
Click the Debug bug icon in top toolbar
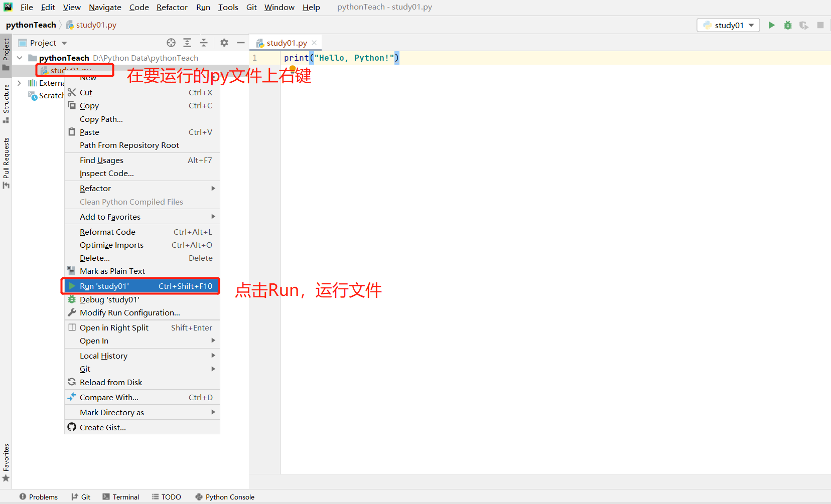click(788, 25)
